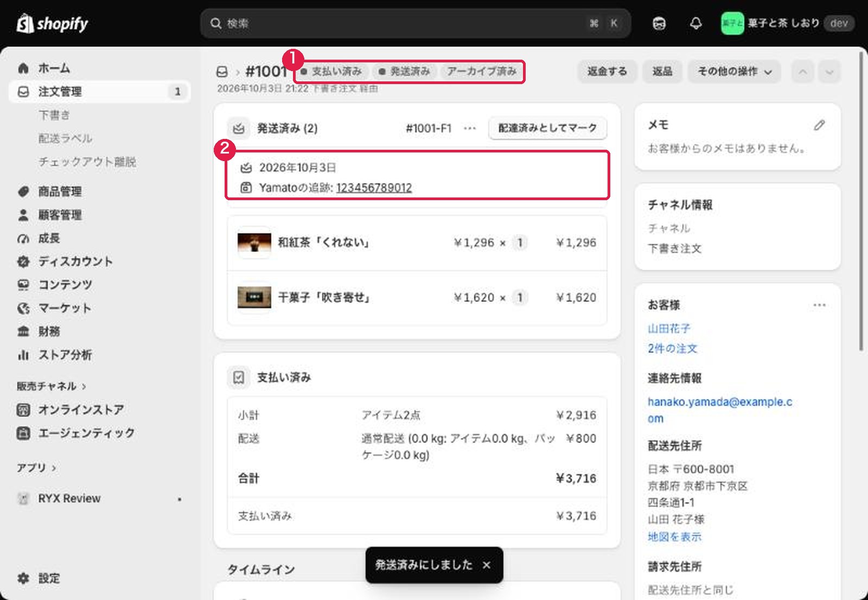Click the store avatar 菓子と茶 しおり
This screenshot has width=868, height=600.
732,23
